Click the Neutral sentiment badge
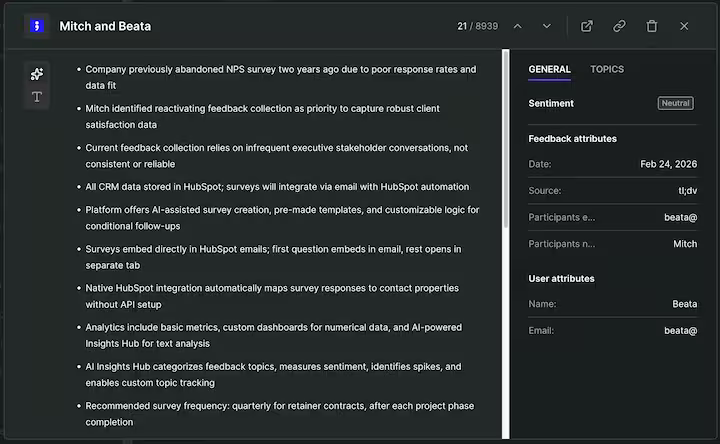The image size is (720, 444). click(x=675, y=103)
